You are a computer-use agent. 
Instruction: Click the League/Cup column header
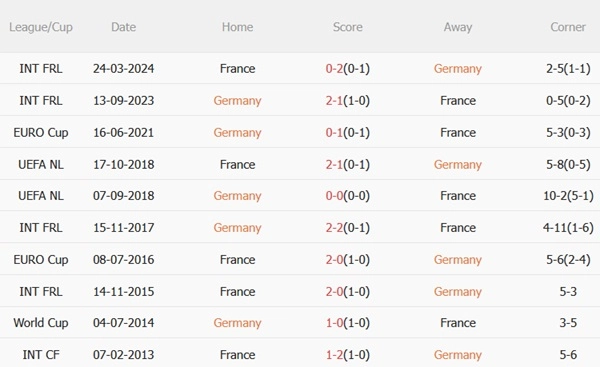[x=41, y=27]
